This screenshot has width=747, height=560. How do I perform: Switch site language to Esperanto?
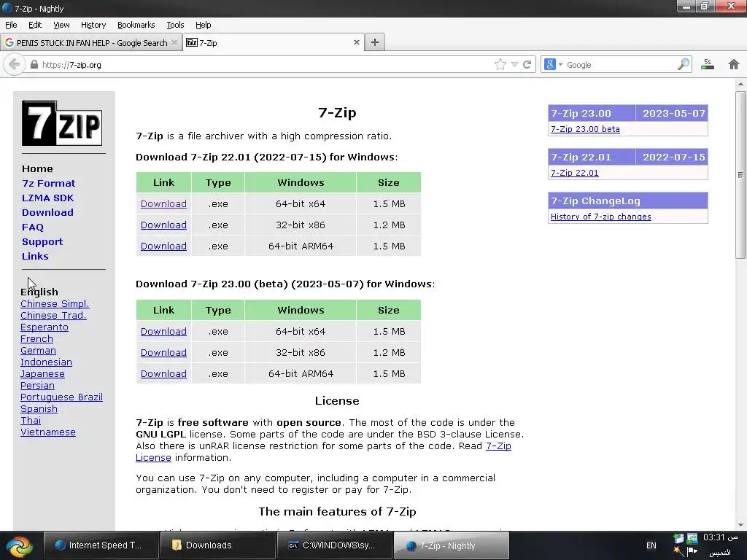[44, 327]
